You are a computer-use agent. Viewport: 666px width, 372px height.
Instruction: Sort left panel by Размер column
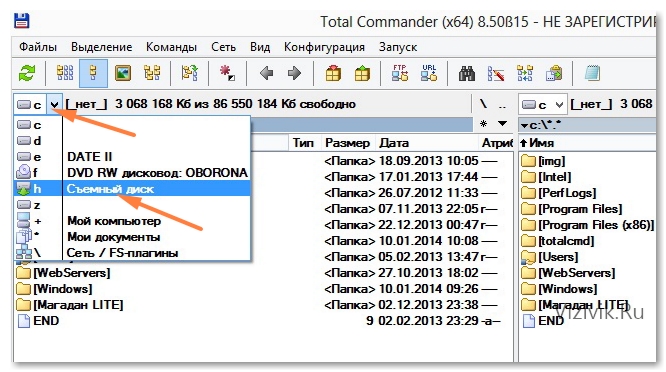click(347, 143)
